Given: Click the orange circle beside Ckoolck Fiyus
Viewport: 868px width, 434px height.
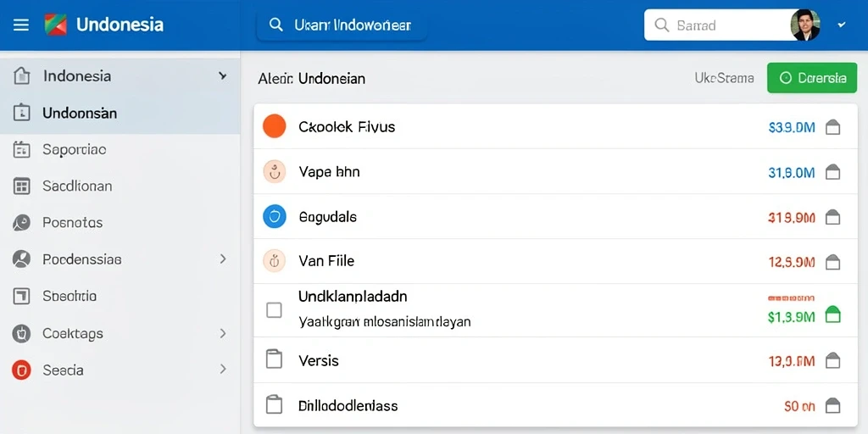Looking at the screenshot, I should click(274, 126).
